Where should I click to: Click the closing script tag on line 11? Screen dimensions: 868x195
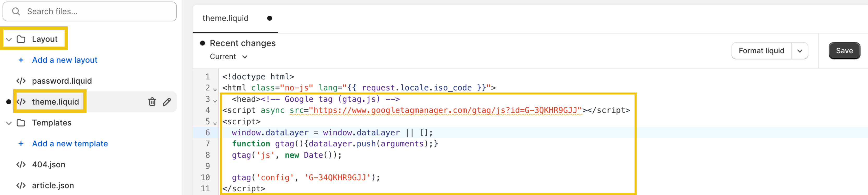click(x=244, y=188)
